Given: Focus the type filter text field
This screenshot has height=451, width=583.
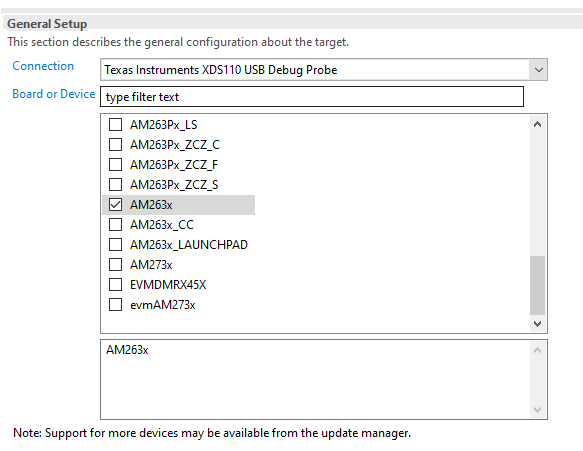Looking at the screenshot, I should click(312, 97).
